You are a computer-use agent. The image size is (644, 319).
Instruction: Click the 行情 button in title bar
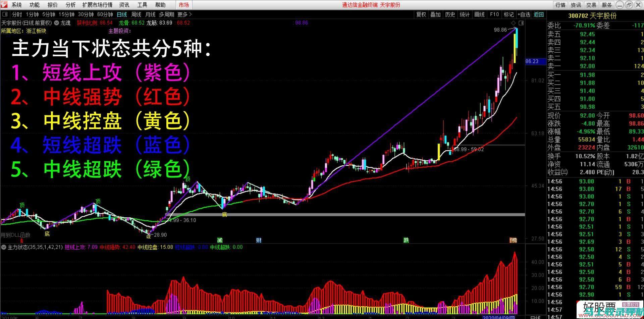point(560,5)
